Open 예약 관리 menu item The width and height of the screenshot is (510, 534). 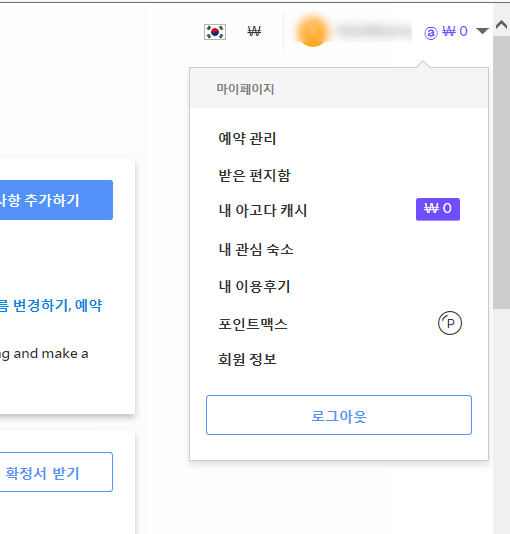coord(247,139)
